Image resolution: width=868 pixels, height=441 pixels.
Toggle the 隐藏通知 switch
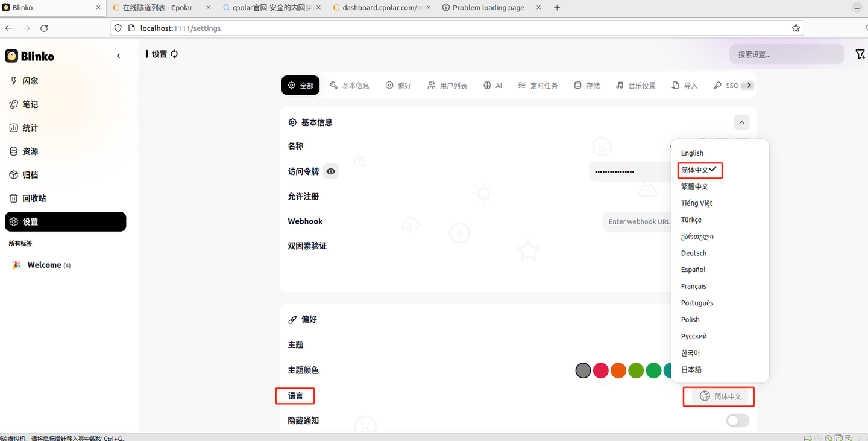pyautogui.click(x=737, y=420)
